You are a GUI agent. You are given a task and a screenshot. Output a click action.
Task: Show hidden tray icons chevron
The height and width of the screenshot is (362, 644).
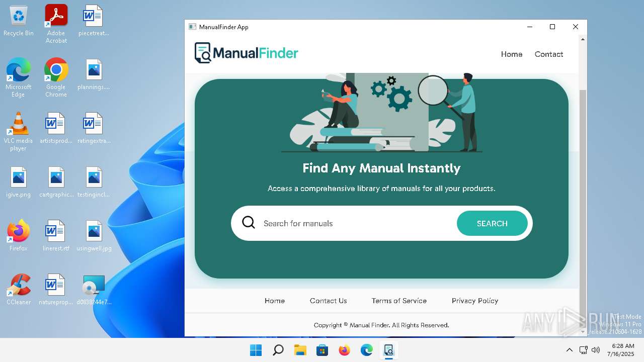[x=569, y=350]
